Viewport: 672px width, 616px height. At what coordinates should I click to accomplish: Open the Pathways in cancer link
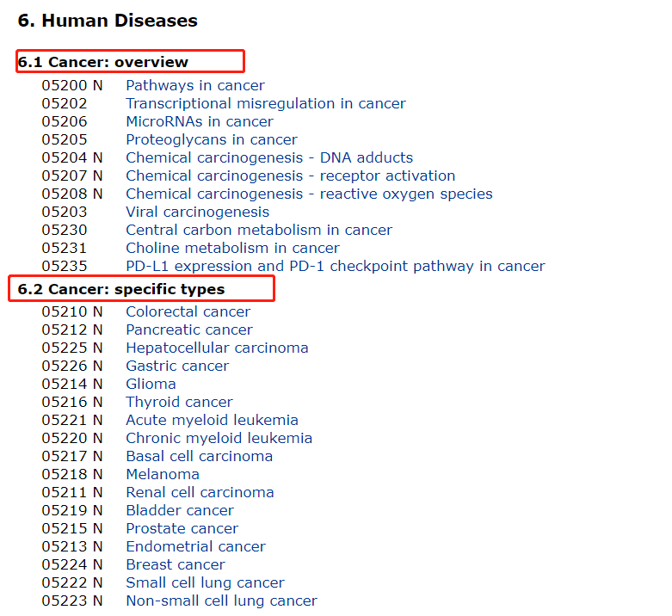pos(195,86)
